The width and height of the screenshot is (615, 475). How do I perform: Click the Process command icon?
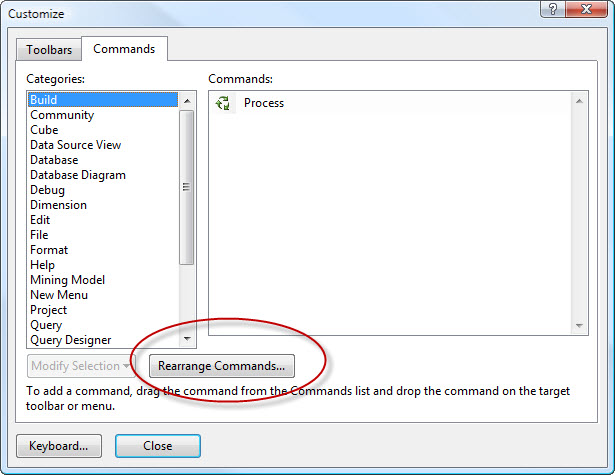click(x=224, y=103)
